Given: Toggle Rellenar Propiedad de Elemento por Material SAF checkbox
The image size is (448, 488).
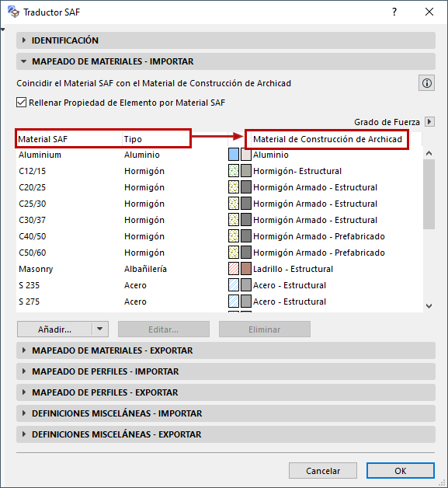Looking at the screenshot, I should 21,103.
